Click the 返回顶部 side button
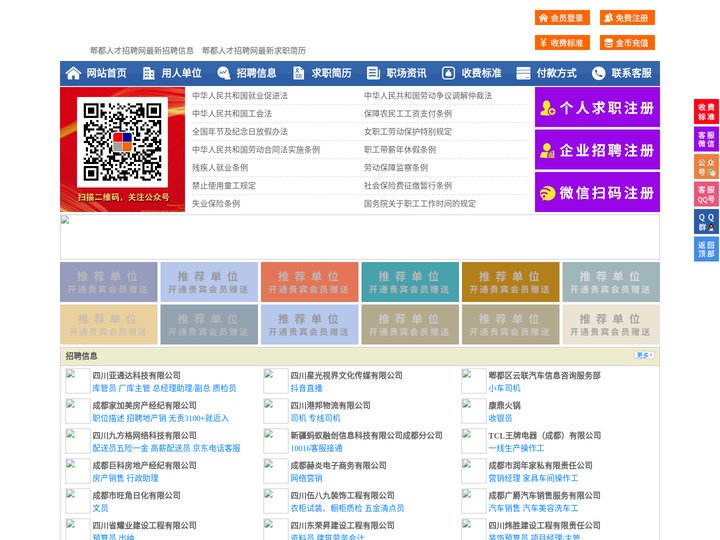This screenshot has height=540, width=720. (706, 249)
